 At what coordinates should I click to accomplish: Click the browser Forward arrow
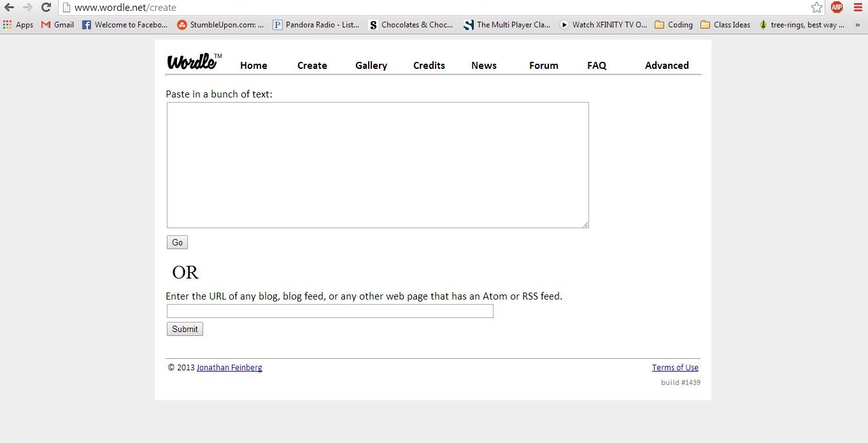click(x=27, y=7)
